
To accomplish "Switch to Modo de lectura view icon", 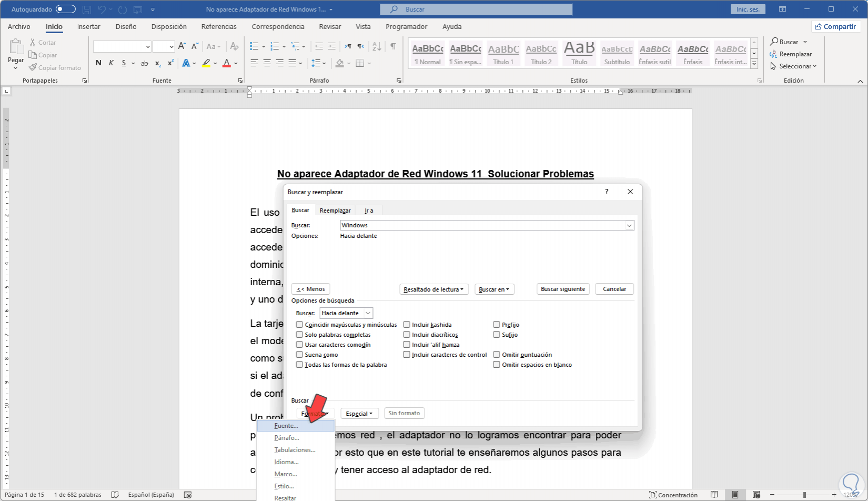I will pos(714,495).
